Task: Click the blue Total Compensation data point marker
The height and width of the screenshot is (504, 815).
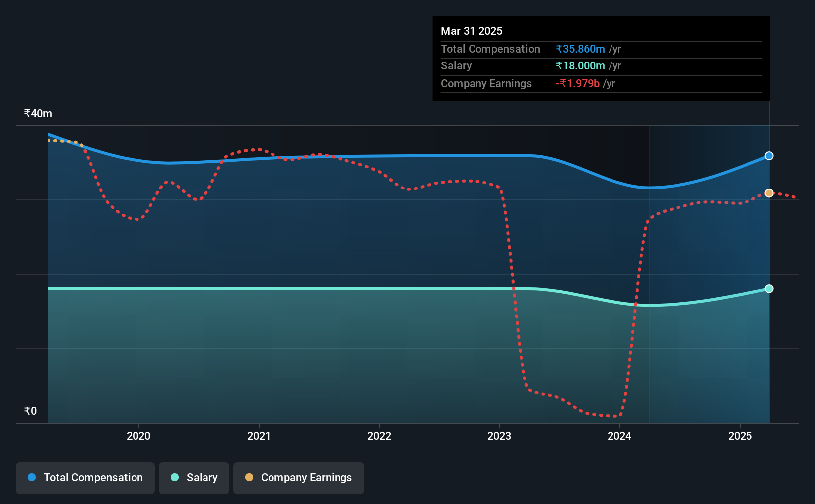Action: coord(769,156)
